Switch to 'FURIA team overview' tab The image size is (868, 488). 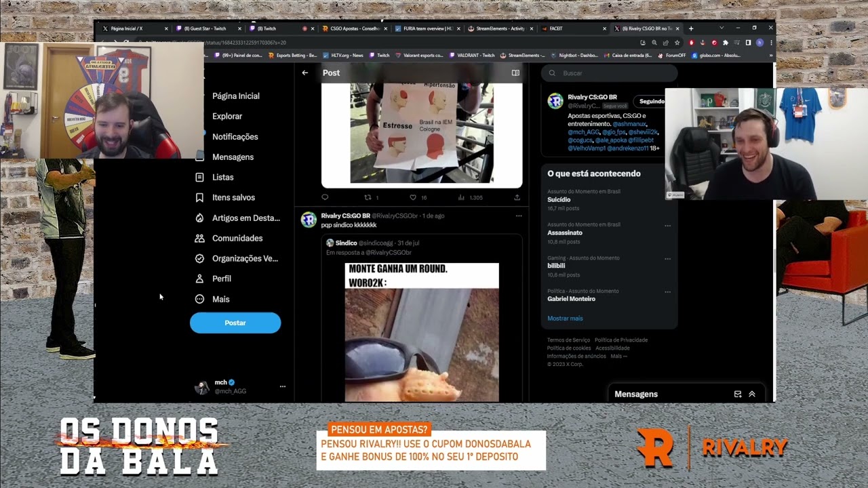(428, 28)
